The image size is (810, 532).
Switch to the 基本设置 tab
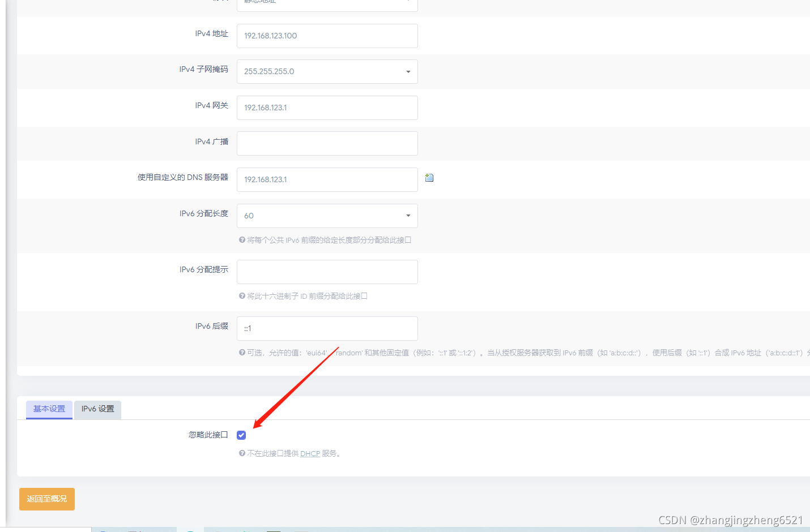pyautogui.click(x=49, y=409)
